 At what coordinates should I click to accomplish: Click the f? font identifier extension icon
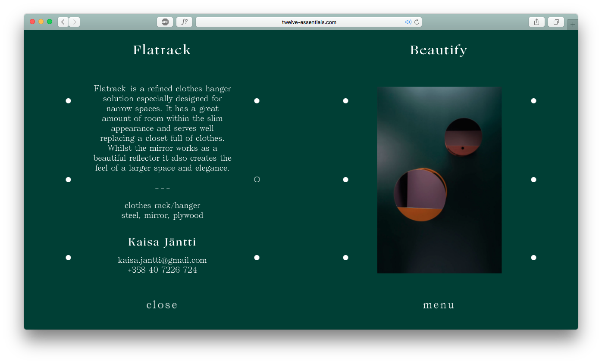point(184,22)
